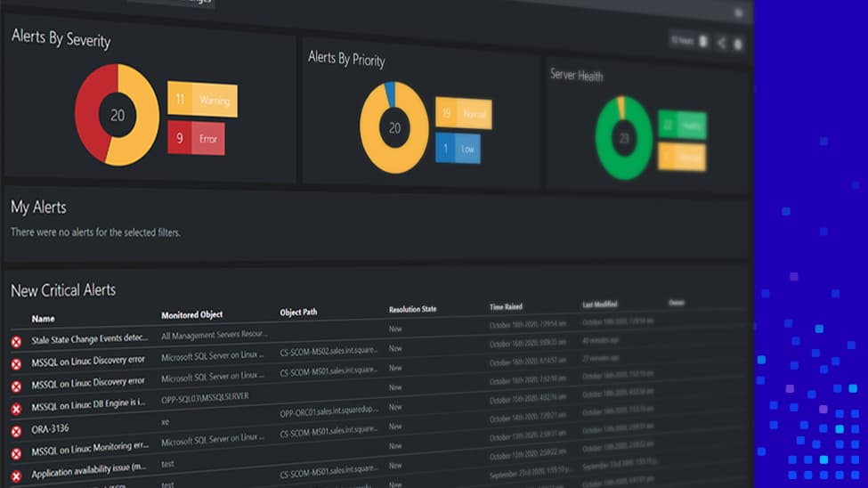Click the icon directly right of the 12 hours label

(703, 41)
